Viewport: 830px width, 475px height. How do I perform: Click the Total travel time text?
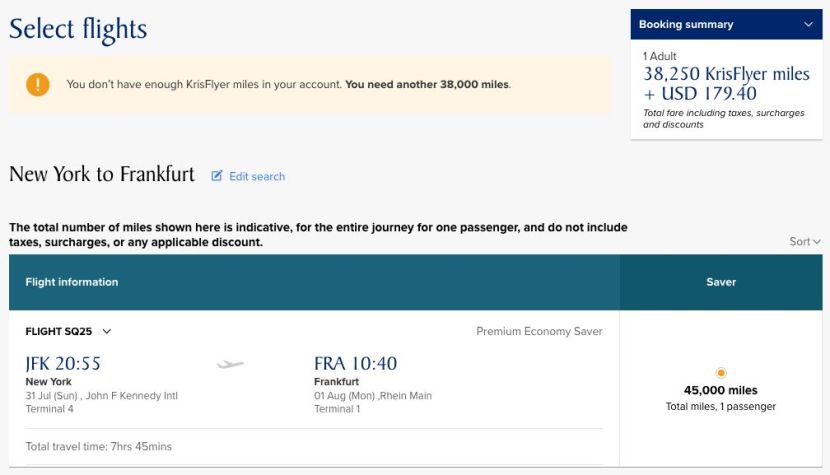pyautogui.click(x=99, y=446)
